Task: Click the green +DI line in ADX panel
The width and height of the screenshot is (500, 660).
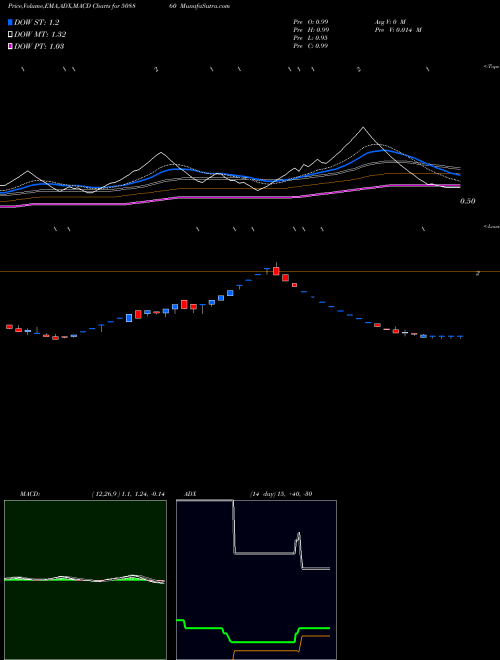Action: 261,642
